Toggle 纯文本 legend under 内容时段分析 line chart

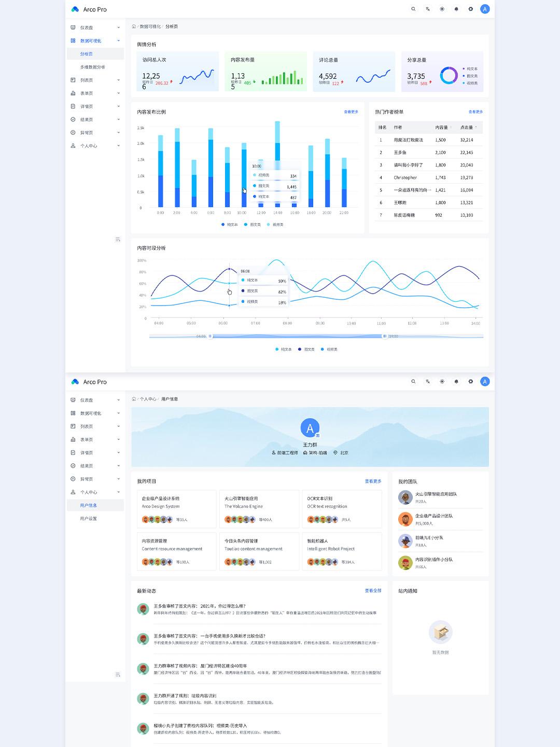tap(283, 350)
